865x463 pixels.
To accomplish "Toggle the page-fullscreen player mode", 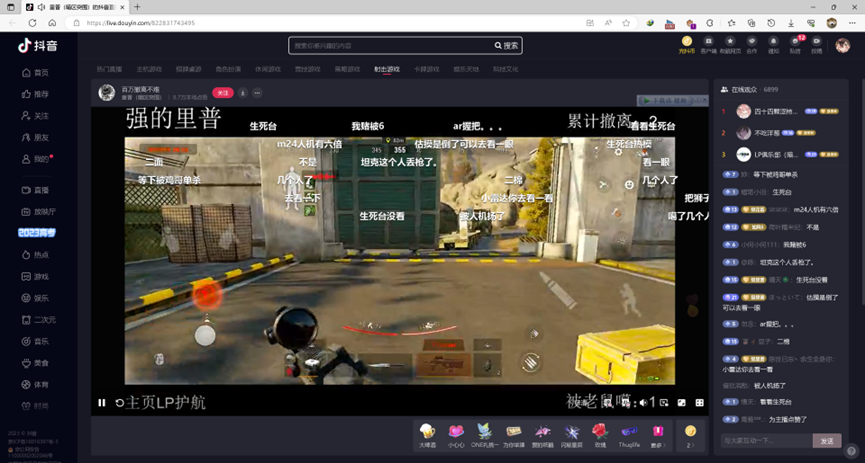I will pos(683,402).
